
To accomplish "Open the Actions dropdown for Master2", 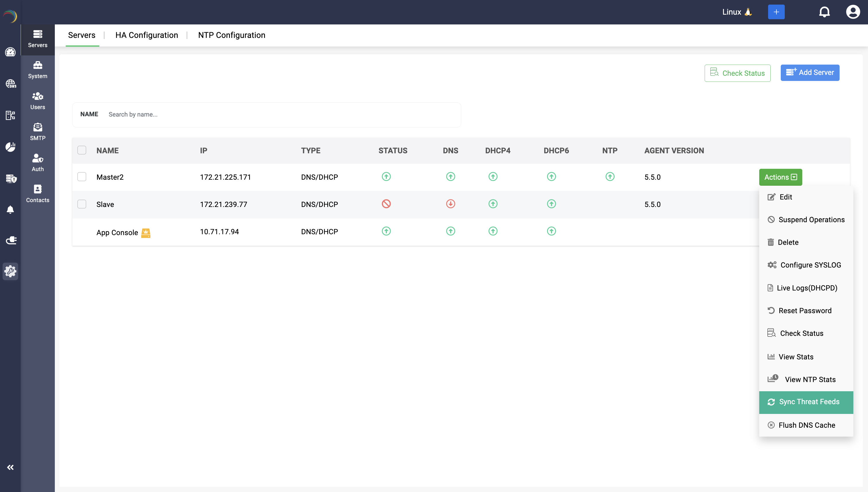I will (x=780, y=177).
